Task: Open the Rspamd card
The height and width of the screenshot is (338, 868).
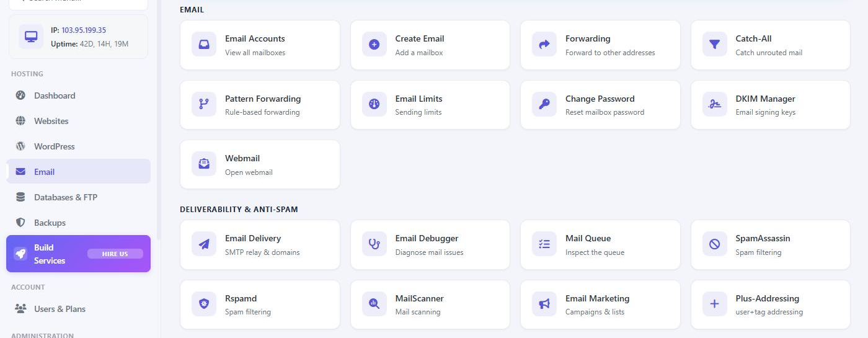Action: 260,305
